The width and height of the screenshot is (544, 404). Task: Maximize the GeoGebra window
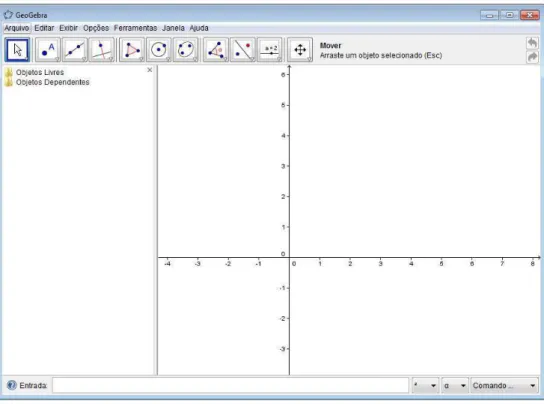pyautogui.click(x=509, y=15)
